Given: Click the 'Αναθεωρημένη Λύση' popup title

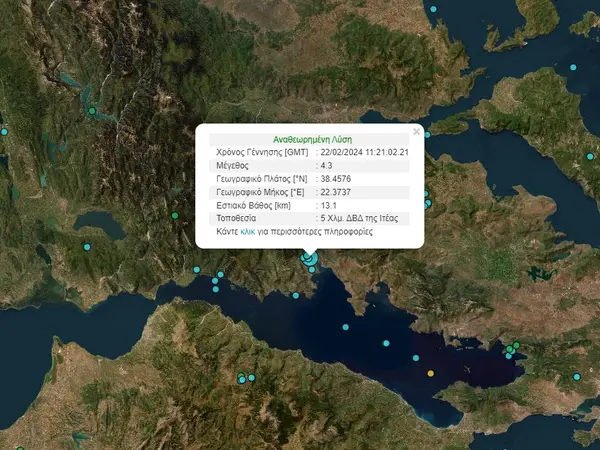Looking at the screenshot, I should click(x=312, y=139).
